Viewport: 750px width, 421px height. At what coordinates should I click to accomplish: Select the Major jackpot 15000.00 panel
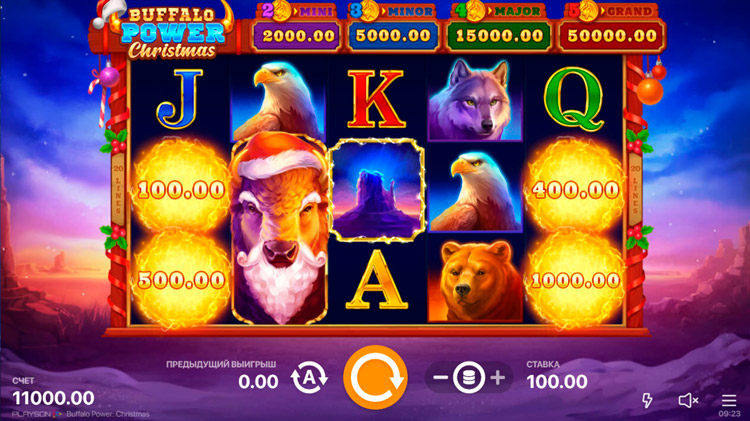point(498,35)
